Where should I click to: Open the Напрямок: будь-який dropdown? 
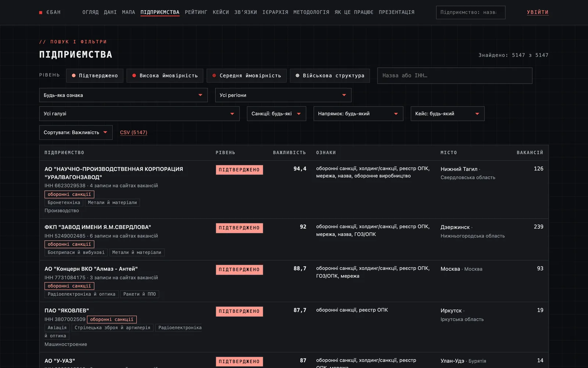358,114
